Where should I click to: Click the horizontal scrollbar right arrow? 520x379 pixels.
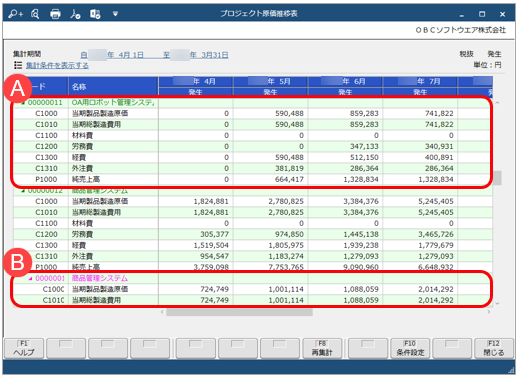point(489,312)
